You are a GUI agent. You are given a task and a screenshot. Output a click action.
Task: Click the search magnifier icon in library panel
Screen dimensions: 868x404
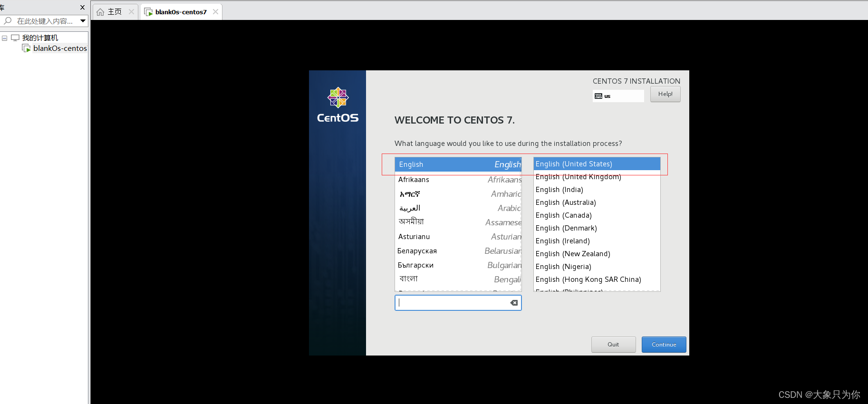[8, 21]
